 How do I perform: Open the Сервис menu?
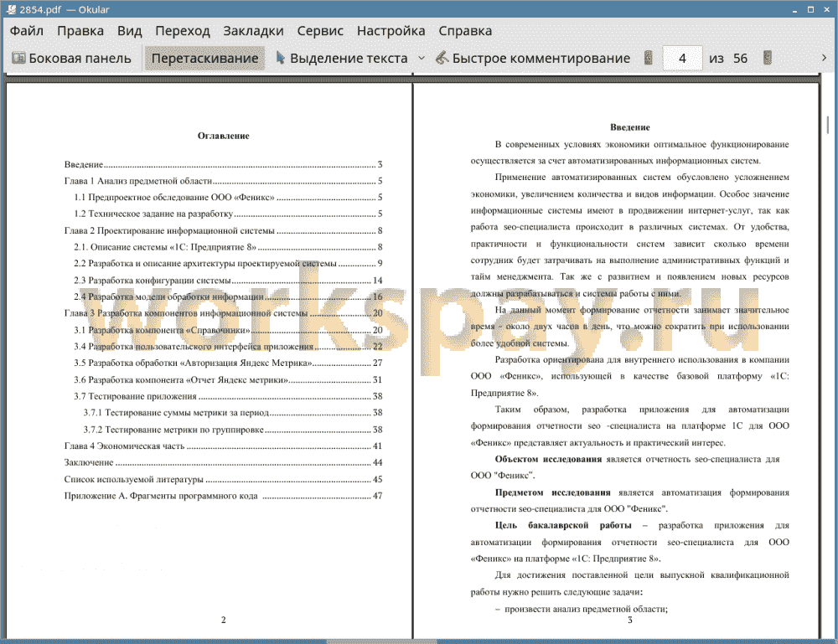click(320, 31)
